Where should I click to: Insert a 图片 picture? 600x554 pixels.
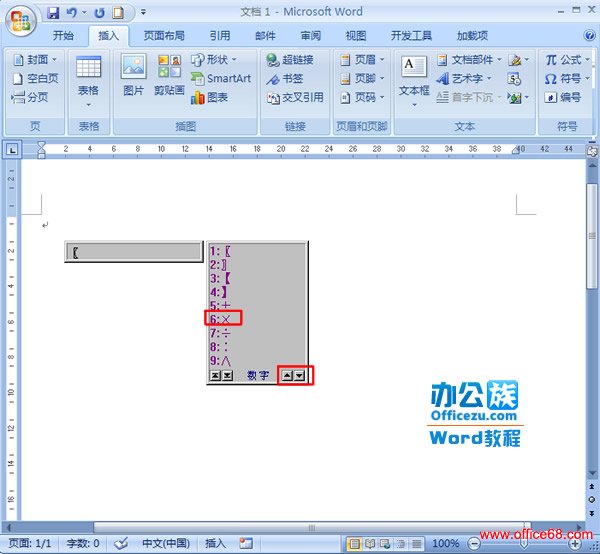coord(134,75)
